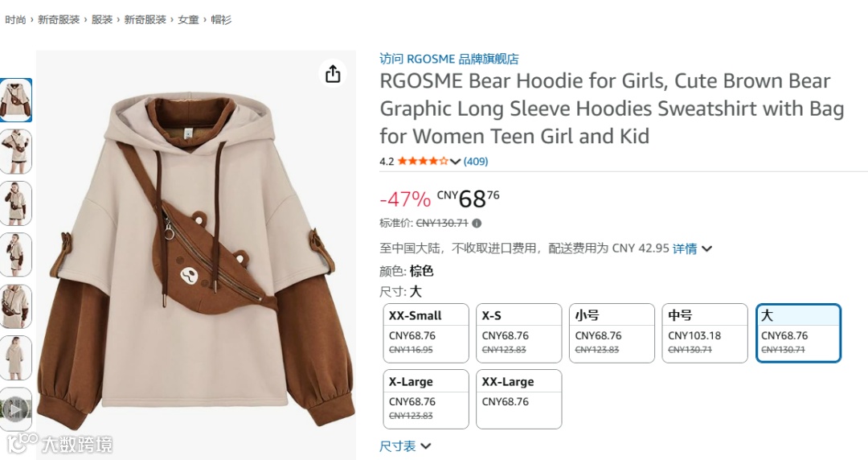Click the star rating icons

423,162
